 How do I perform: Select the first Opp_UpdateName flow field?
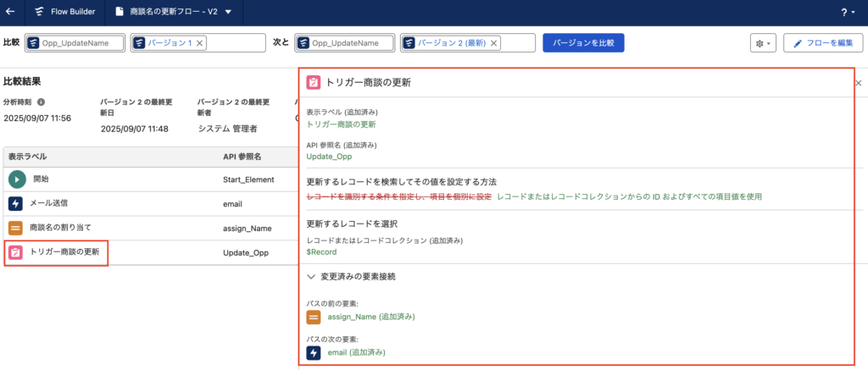click(75, 42)
